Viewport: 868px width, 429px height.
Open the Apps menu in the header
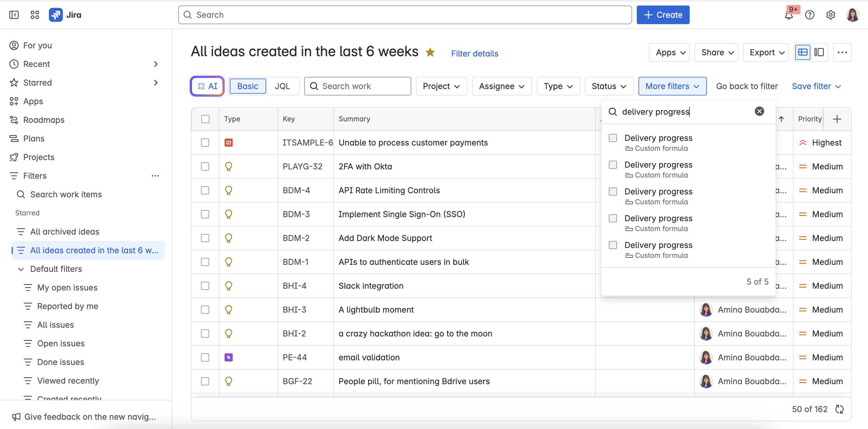click(669, 52)
